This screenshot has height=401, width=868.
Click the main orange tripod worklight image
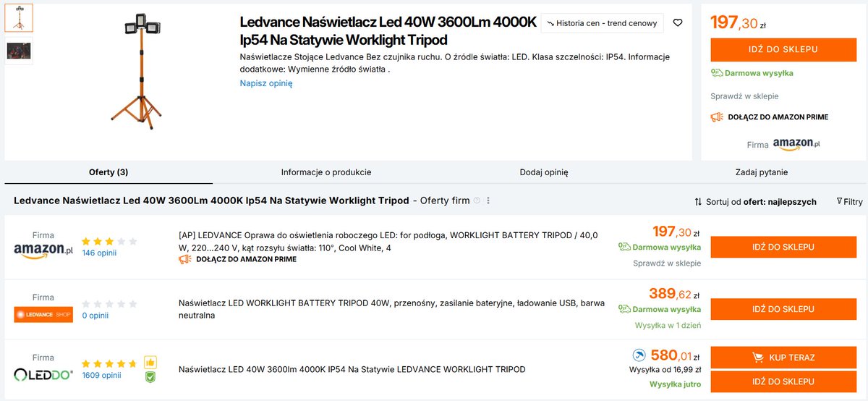137,72
